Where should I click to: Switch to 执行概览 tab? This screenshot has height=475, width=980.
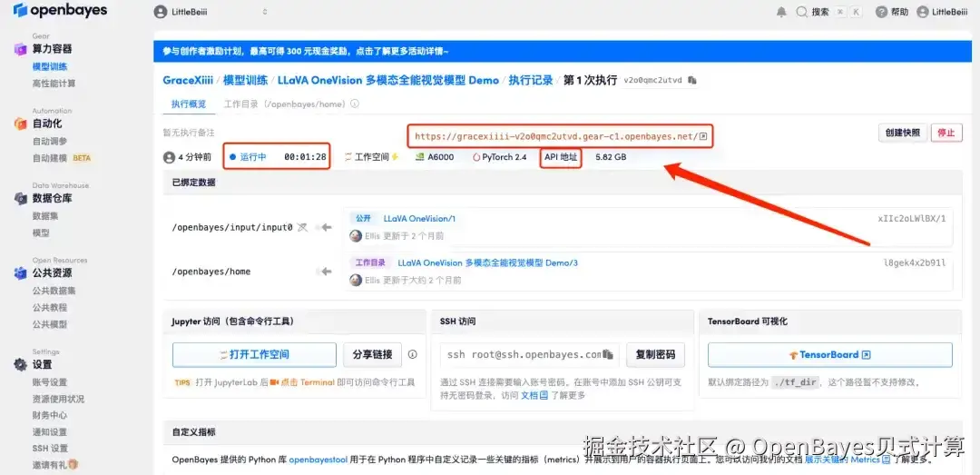point(189,104)
